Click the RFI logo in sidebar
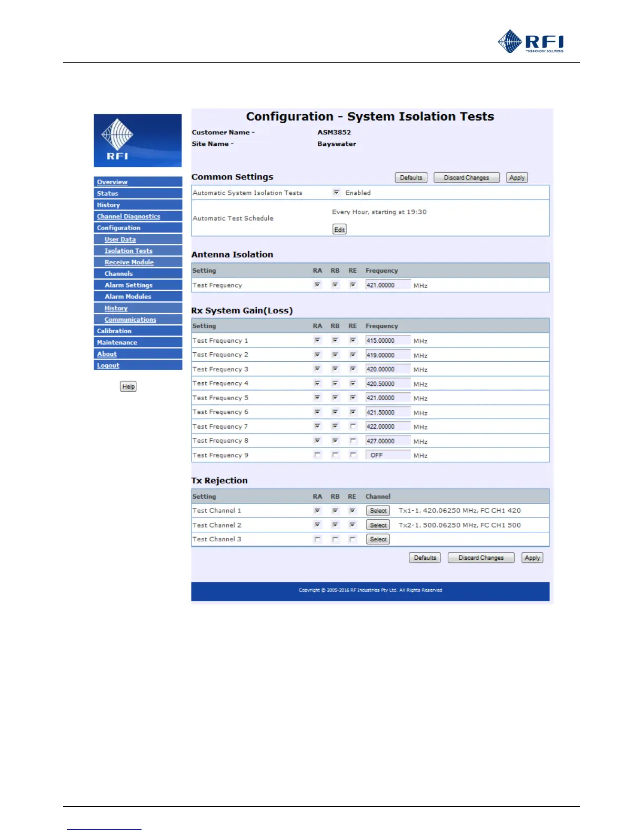The image size is (644, 834). tap(138, 140)
